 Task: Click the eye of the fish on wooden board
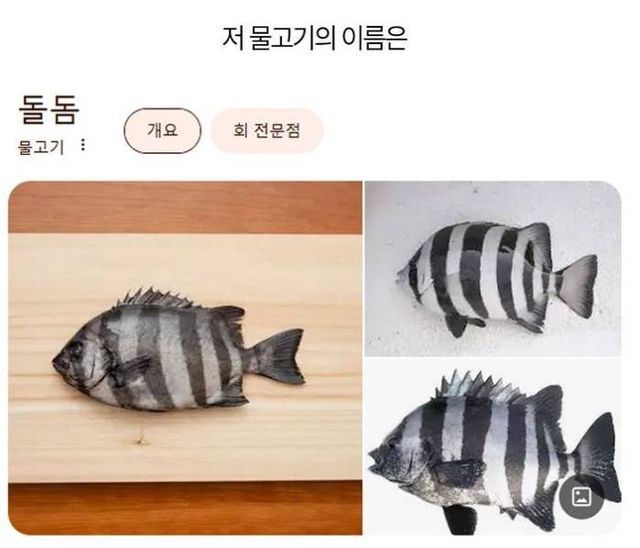[76, 351]
